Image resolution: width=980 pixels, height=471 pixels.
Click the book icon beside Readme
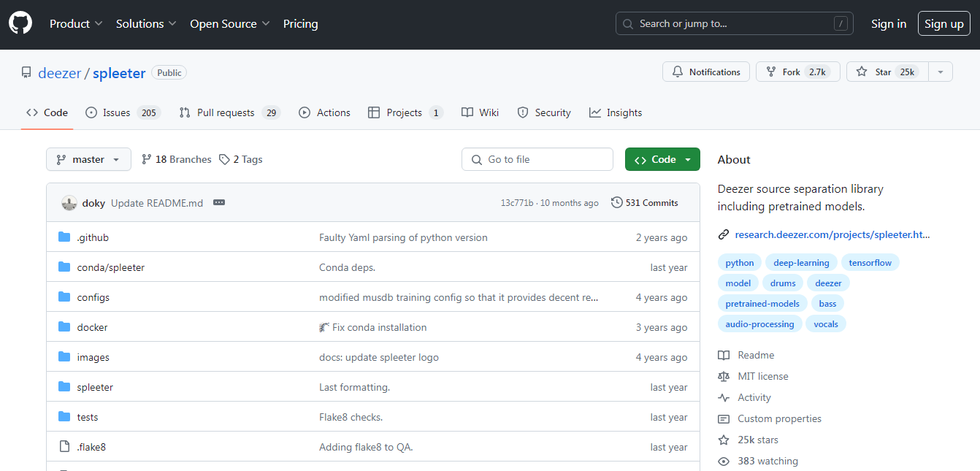(724, 355)
